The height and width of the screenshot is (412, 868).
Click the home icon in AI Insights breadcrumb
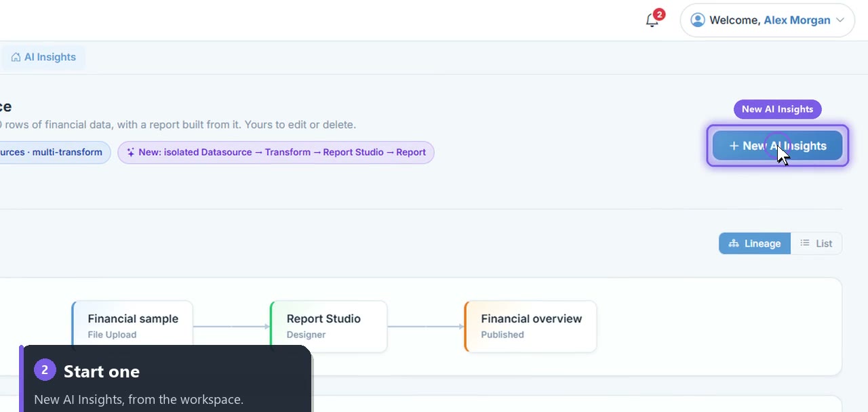click(x=16, y=57)
